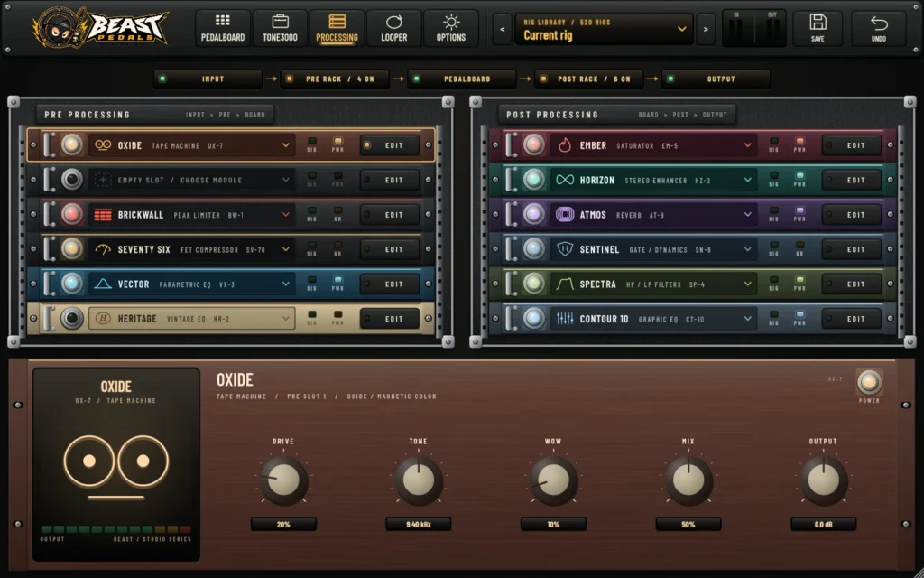Click the Vector triangle EQ icon
This screenshot has height=578, width=924.
point(103,284)
